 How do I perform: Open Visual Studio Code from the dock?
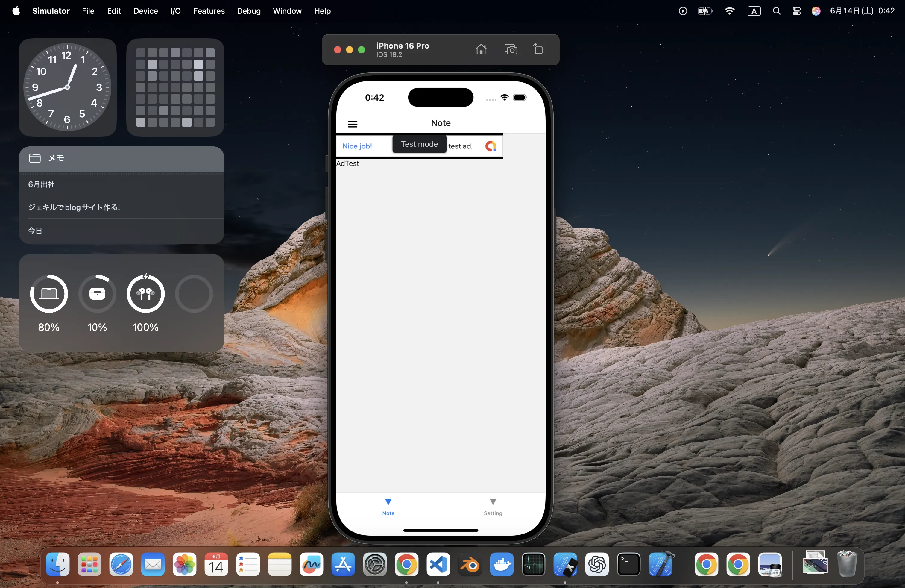point(438,564)
